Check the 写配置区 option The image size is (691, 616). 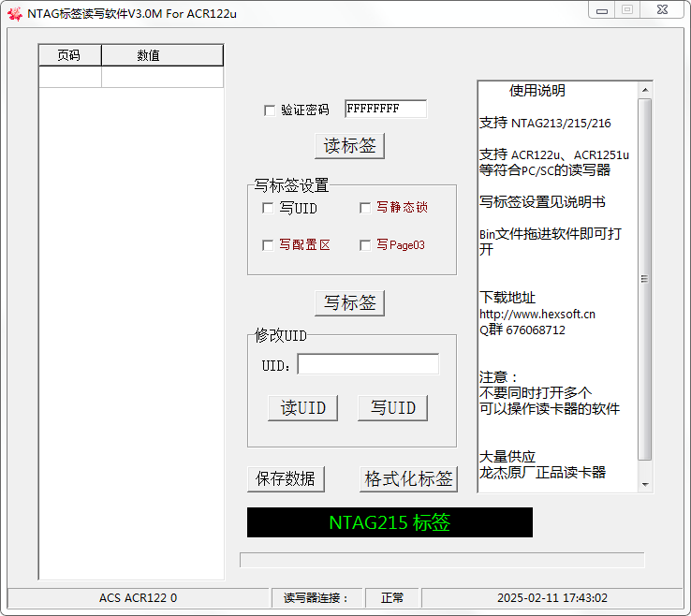(x=268, y=245)
